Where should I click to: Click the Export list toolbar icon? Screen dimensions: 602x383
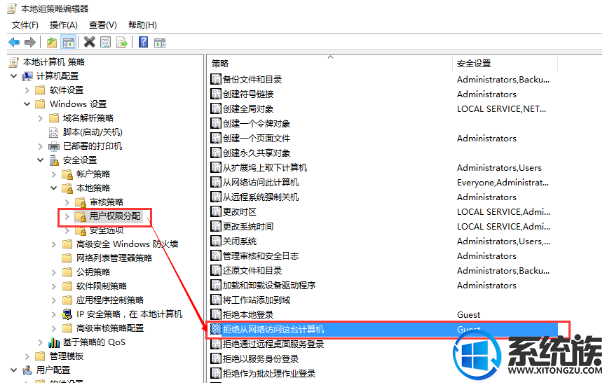coord(122,42)
